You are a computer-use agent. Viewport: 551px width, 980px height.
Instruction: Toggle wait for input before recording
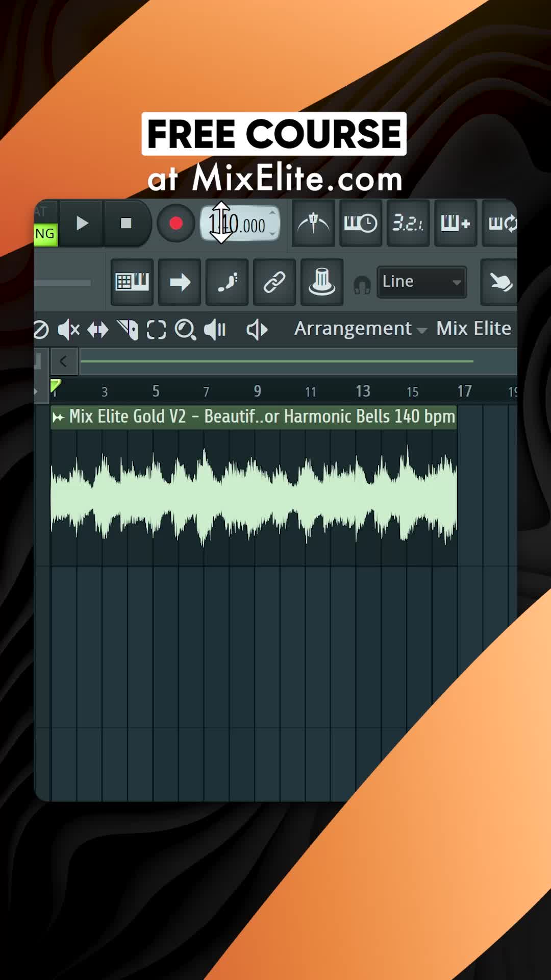click(361, 224)
